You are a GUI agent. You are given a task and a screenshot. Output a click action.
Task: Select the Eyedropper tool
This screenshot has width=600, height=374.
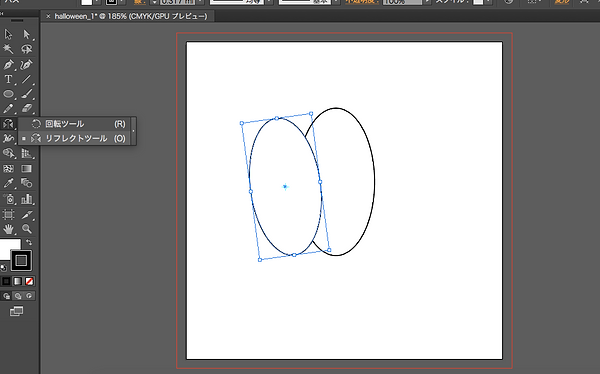(x=8, y=183)
